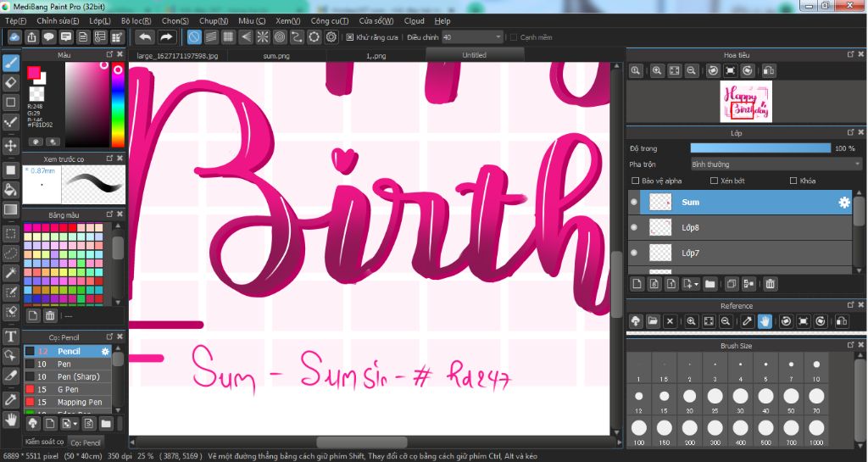
Task: Enable vanishing point snap
Action: [x=245, y=37]
